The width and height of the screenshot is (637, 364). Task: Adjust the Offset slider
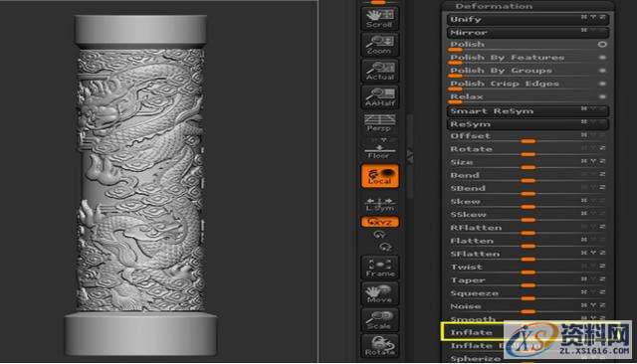pos(528,137)
